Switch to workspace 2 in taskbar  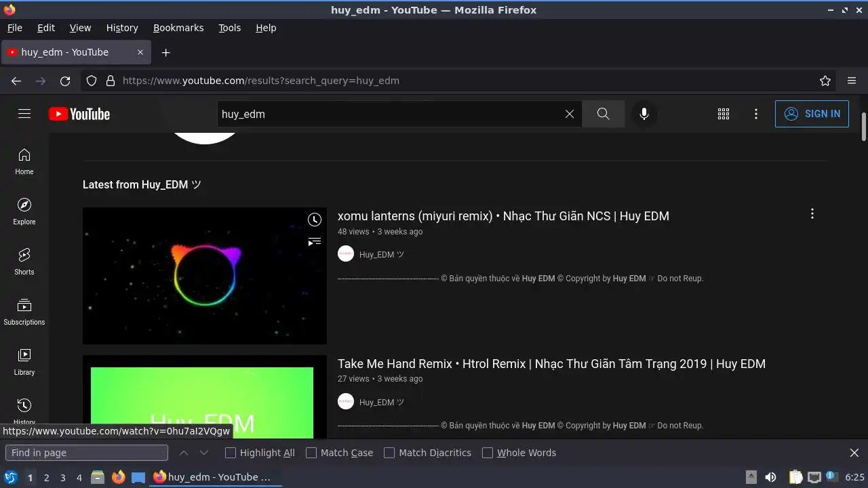[x=46, y=477]
